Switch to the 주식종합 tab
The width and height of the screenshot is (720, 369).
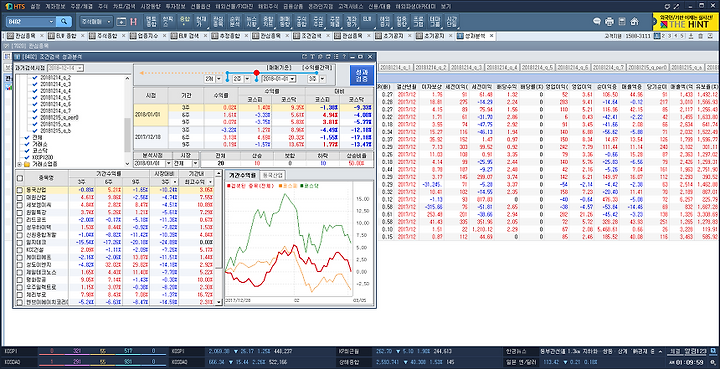point(108,36)
